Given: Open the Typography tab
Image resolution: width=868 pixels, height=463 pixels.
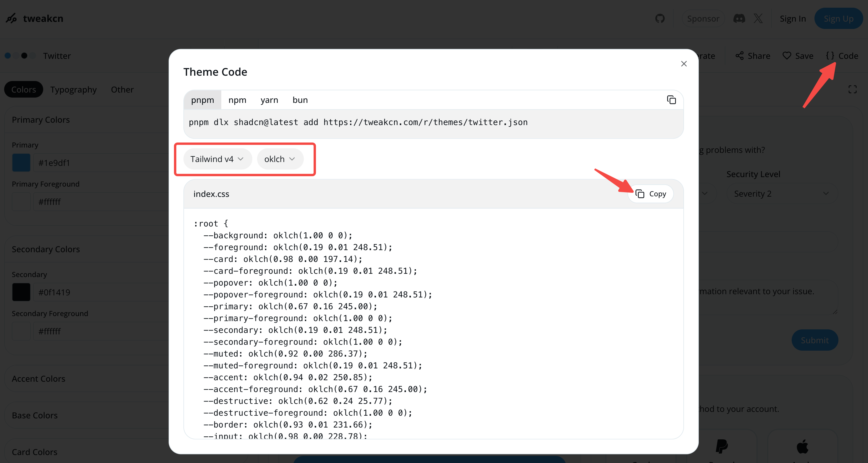Looking at the screenshot, I should tap(73, 90).
